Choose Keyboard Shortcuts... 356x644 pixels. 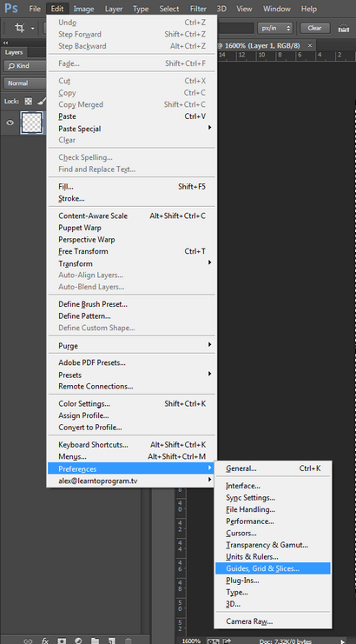pos(132,445)
